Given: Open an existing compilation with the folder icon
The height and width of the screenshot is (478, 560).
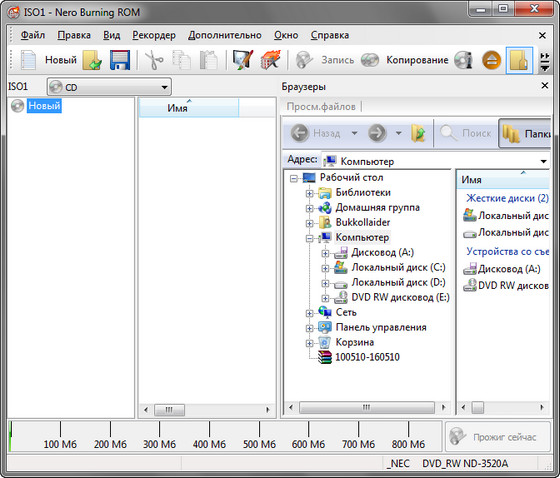Looking at the screenshot, I should (92, 60).
